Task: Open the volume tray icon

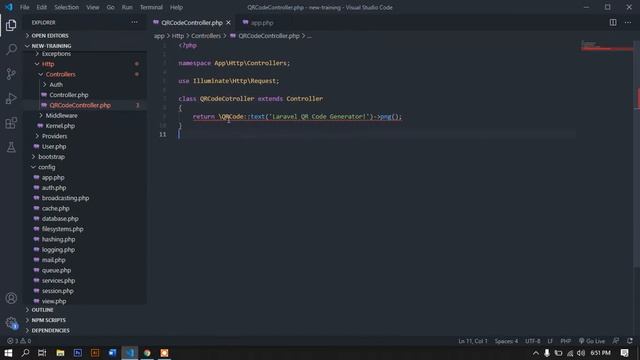Action: [x=581, y=353]
